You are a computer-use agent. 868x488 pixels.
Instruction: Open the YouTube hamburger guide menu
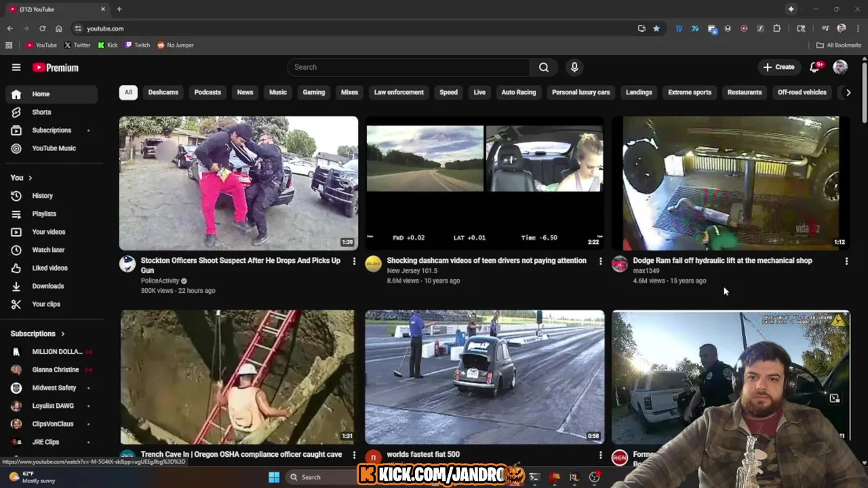coord(16,67)
